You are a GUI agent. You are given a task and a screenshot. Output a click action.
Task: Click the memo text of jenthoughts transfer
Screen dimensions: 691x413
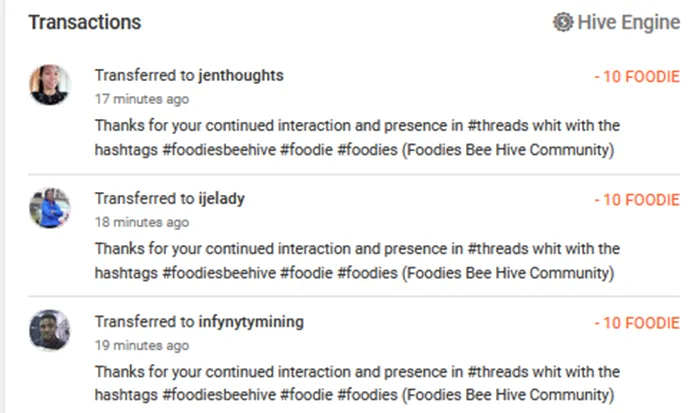pos(355,138)
